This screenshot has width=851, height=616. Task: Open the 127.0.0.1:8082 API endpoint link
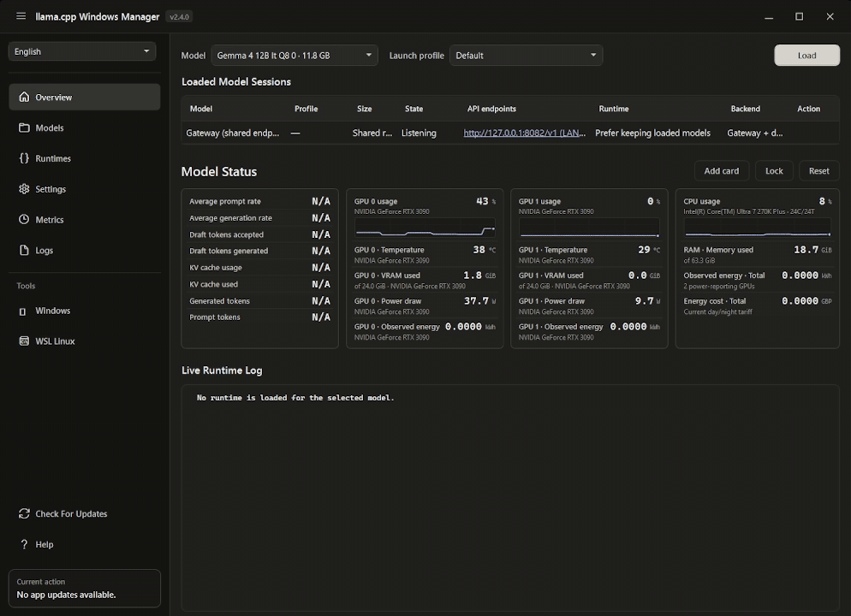pyautogui.click(x=524, y=133)
